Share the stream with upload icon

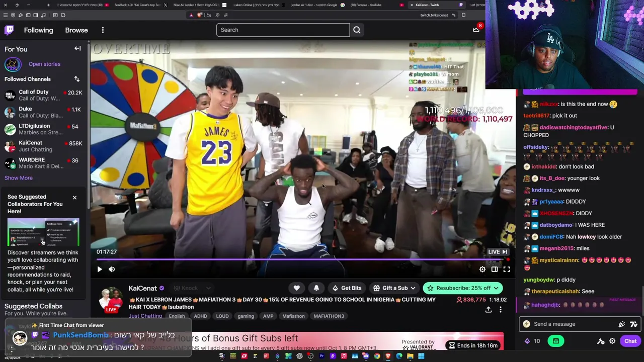tap(488, 310)
